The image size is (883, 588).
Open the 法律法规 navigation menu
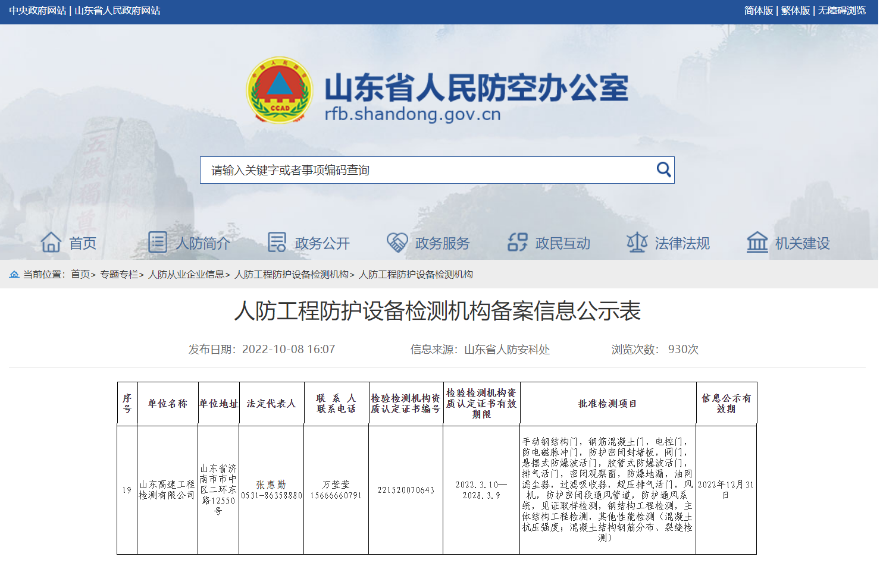[682, 243]
